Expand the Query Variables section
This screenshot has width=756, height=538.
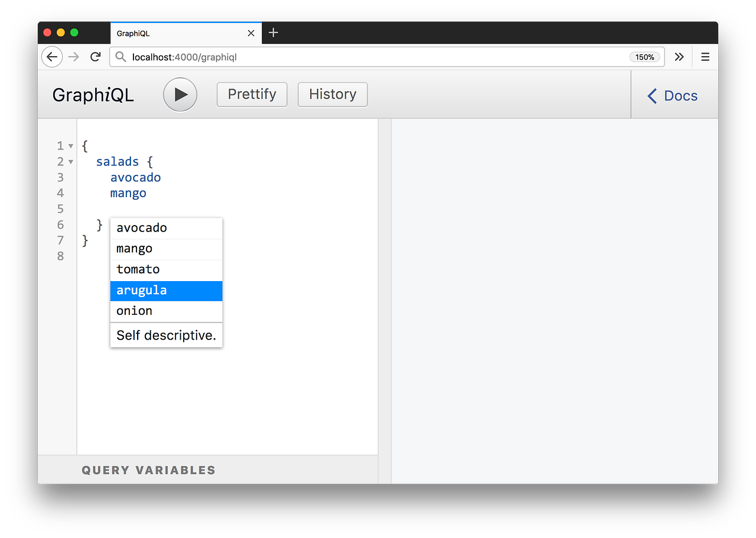coord(148,469)
